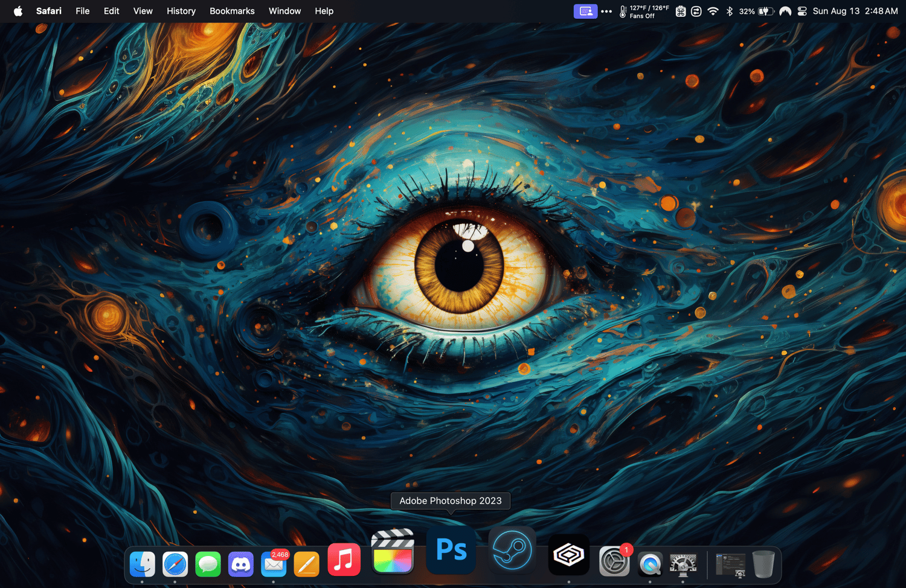Click the mountain-shaped VPN menu bar icon
The height and width of the screenshot is (588, 906).
(x=785, y=11)
